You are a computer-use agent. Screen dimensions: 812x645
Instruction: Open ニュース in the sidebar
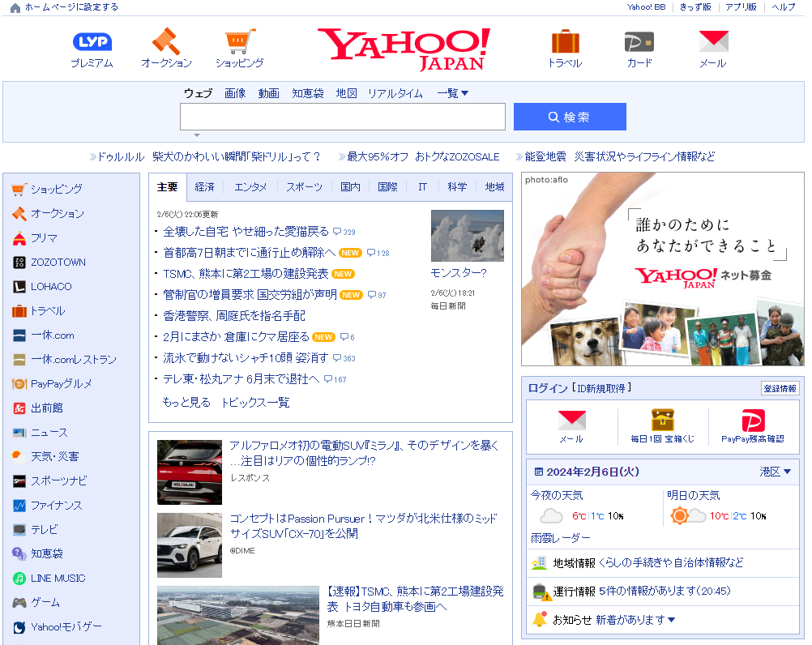tap(49, 433)
